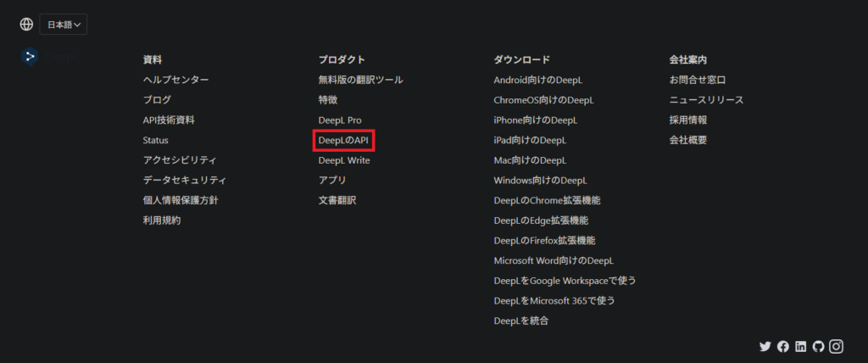This screenshot has width=868, height=363.
Task: Open the 利用規約 link
Action: pos(162,221)
